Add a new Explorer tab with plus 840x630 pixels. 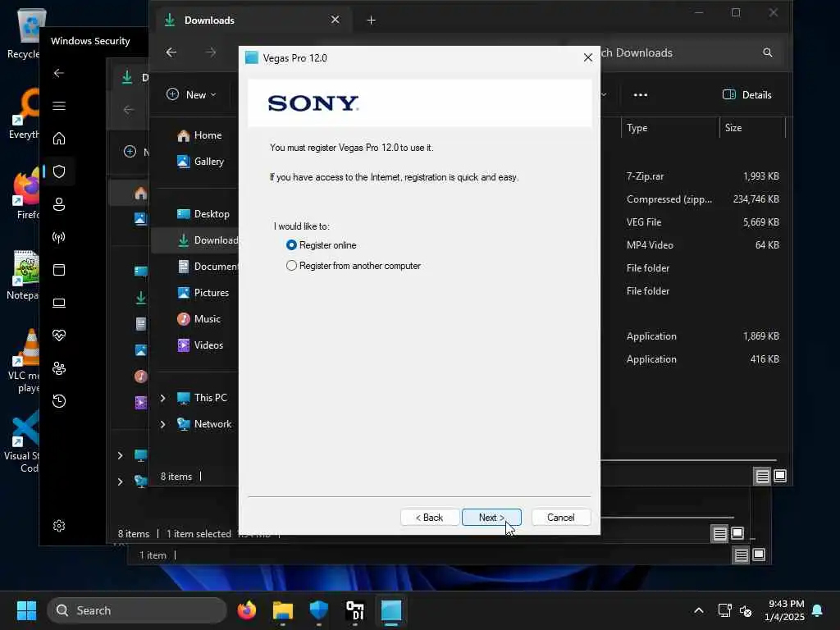pos(372,21)
